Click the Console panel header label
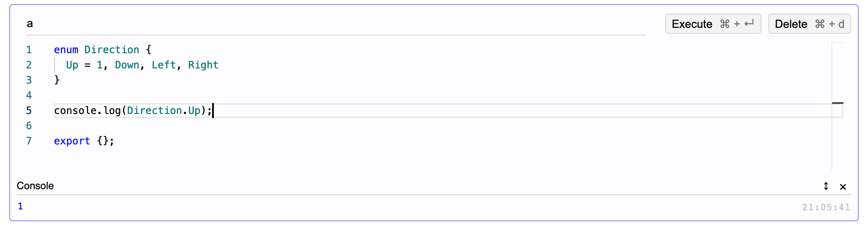 (35, 186)
